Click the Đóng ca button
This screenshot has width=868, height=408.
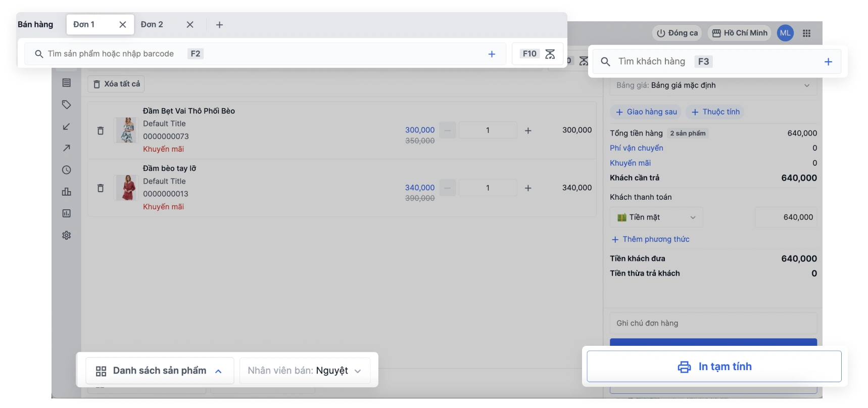point(677,33)
